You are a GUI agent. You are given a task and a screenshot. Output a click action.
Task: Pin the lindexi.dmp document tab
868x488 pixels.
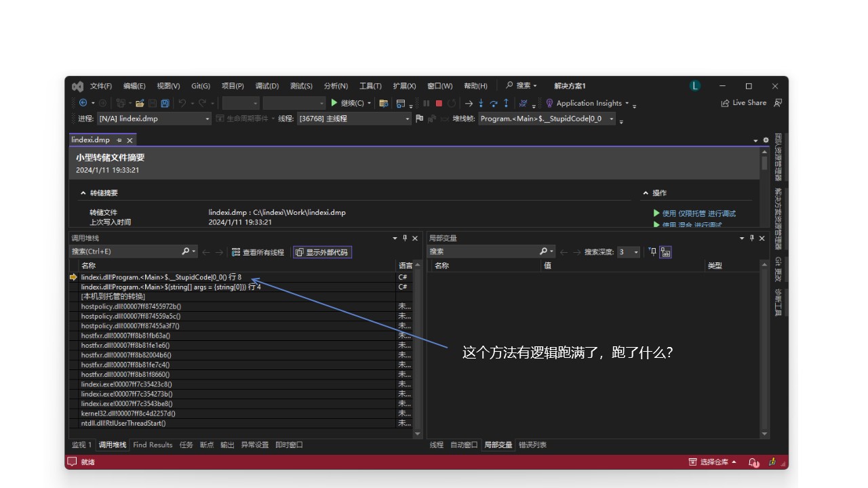pyautogui.click(x=119, y=140)
